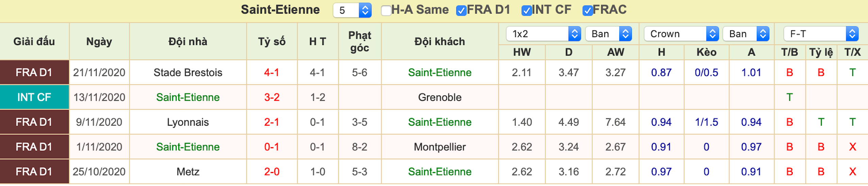Click the Montpellier team name
Screen dimensions: 868x186
coord(440,147)
